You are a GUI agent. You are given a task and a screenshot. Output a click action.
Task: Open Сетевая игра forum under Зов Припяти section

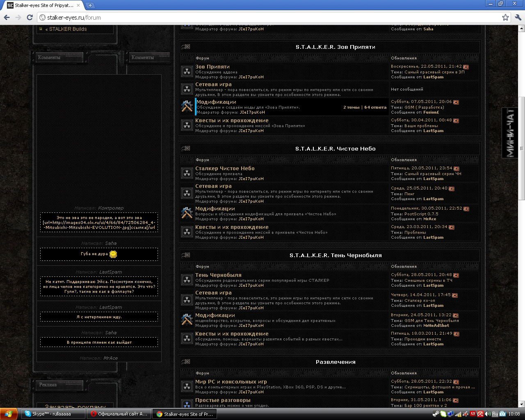coord(213,84)
